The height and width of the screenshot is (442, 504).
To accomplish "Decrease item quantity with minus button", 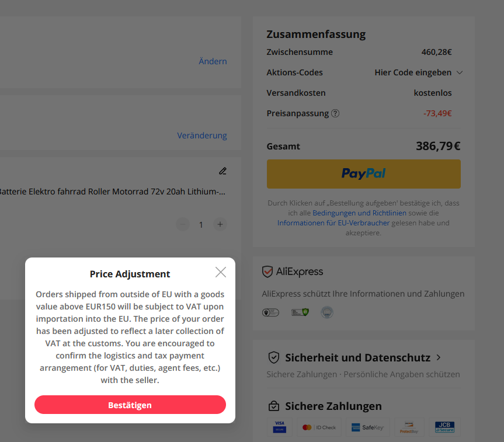I will click(183, 224).
